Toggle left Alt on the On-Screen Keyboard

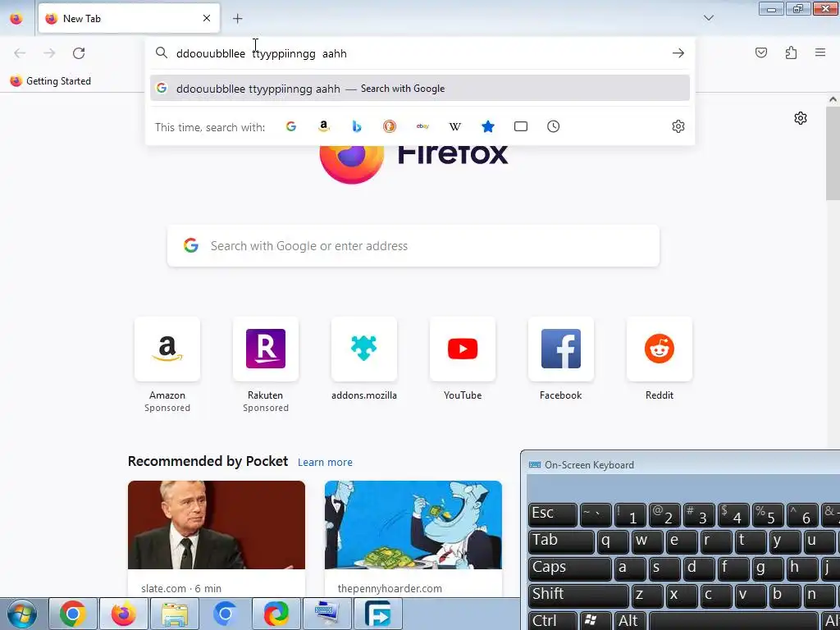(x=630, y=621)
